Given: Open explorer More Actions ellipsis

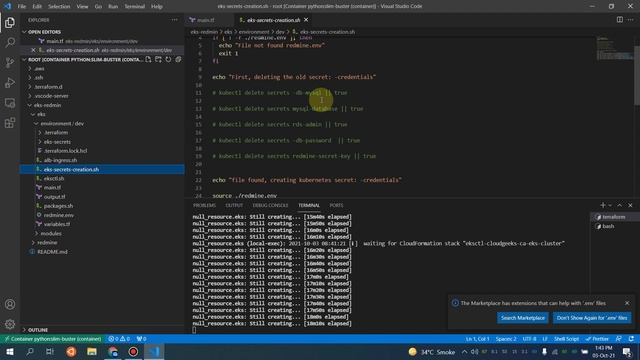Looking at the screenshot, I should coord(175,20).
